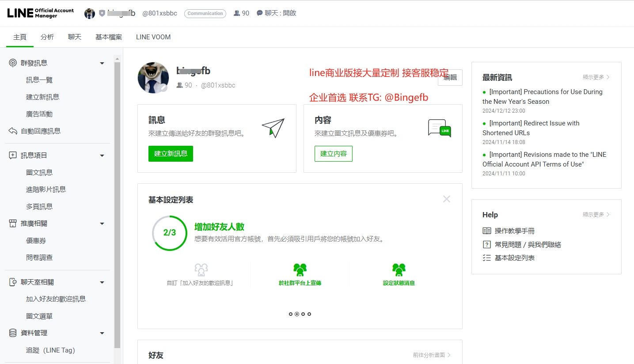Collapse the 訊息項目 sidebar section
Image resolution: width=634 pixels, height=364 pixels.
pyautogui.click(x=102, y=155)
